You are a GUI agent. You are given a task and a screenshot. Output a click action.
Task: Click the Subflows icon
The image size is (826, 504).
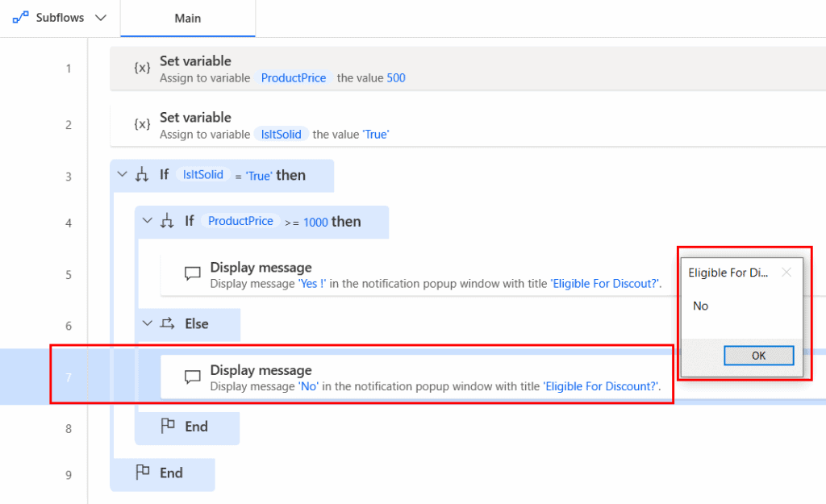coord(20,18)
